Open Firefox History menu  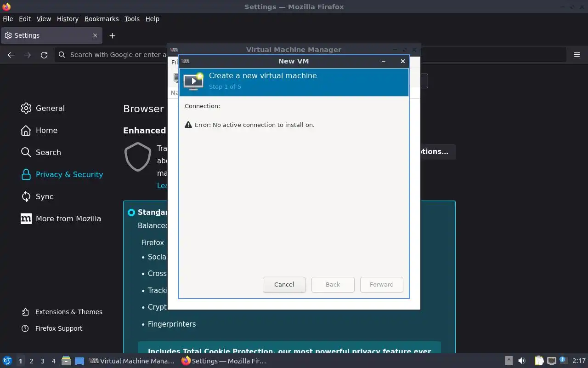tap(68, 19)
